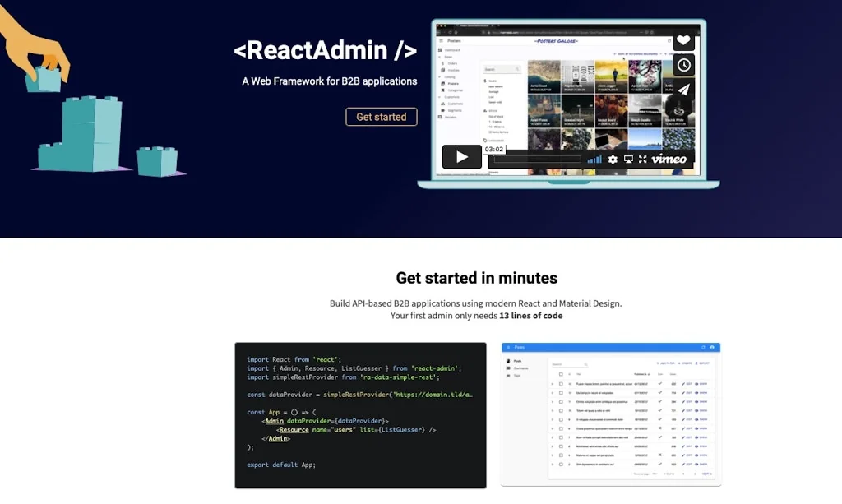Open the Sort by Reference dropdown
This screenshot has width=842, height=504.
click(x=636, y=53)
